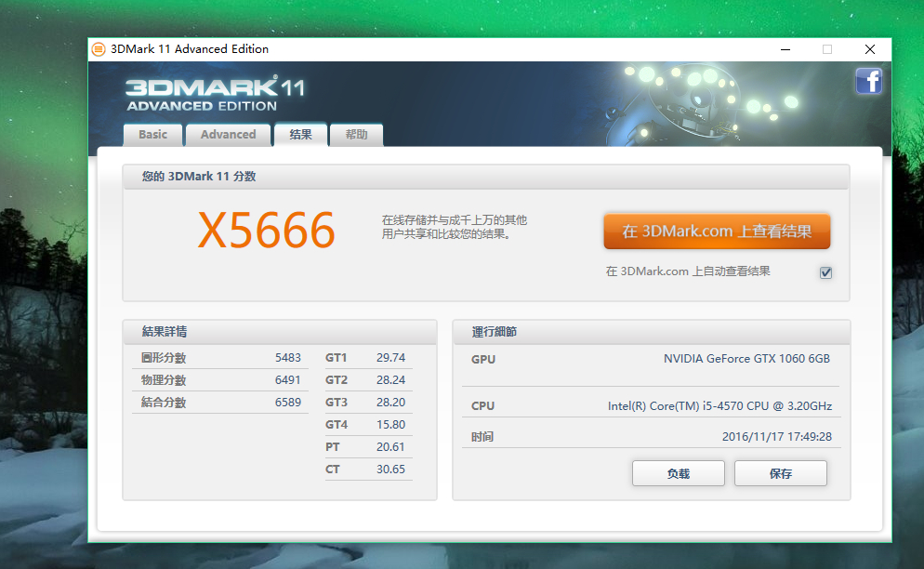Click the 保存 button

(x=780, y=473)
